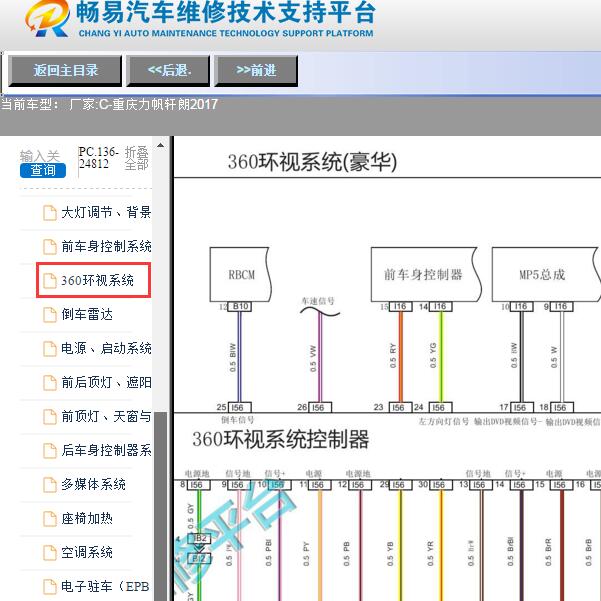Viewport: 601px width, 601px height.
Task: Click the sidebar scroll-up arrow
Action: tap(161, 145)
